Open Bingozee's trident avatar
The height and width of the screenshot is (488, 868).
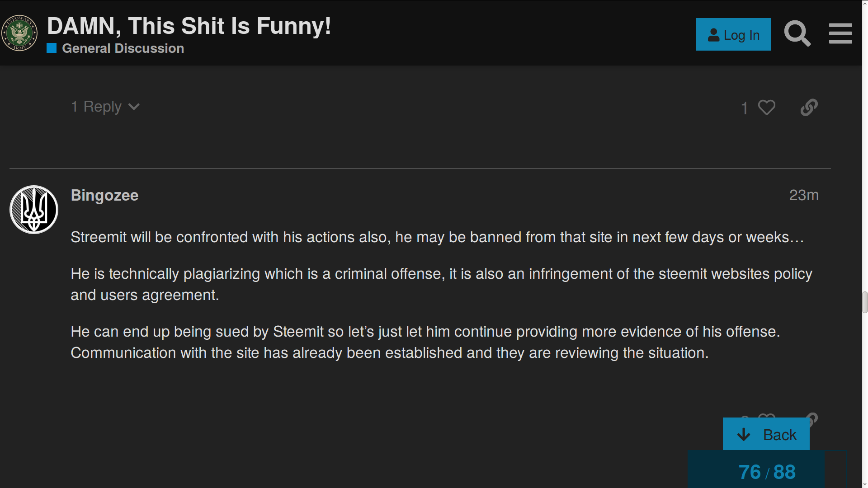click(x=34, y=210)
